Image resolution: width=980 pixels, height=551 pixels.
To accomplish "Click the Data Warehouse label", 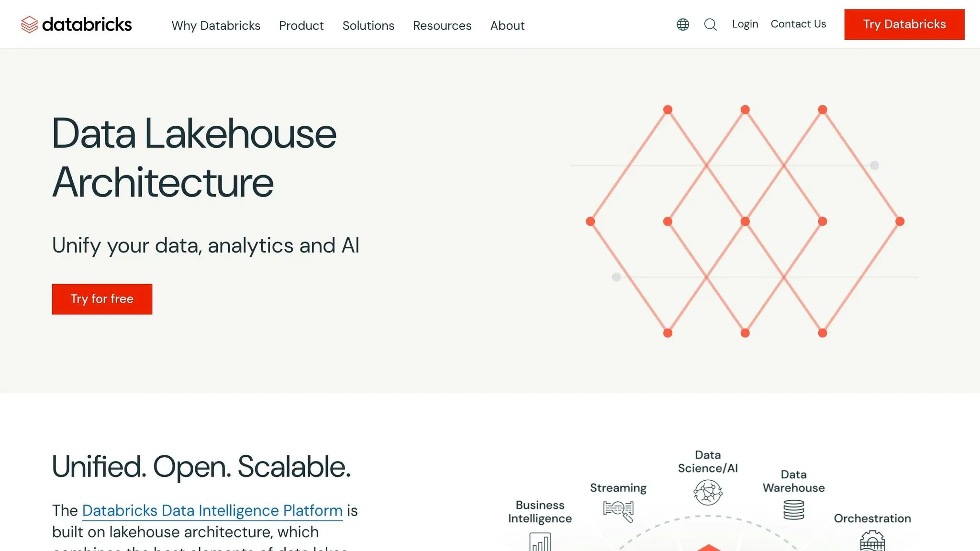I will [793, 481].
